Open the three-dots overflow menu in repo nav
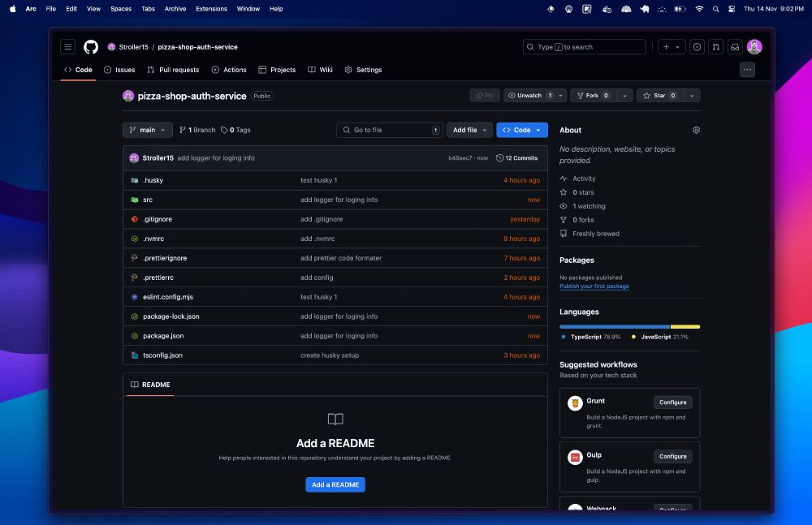Viewport: 812px width, 525px height. coord(747,70)
